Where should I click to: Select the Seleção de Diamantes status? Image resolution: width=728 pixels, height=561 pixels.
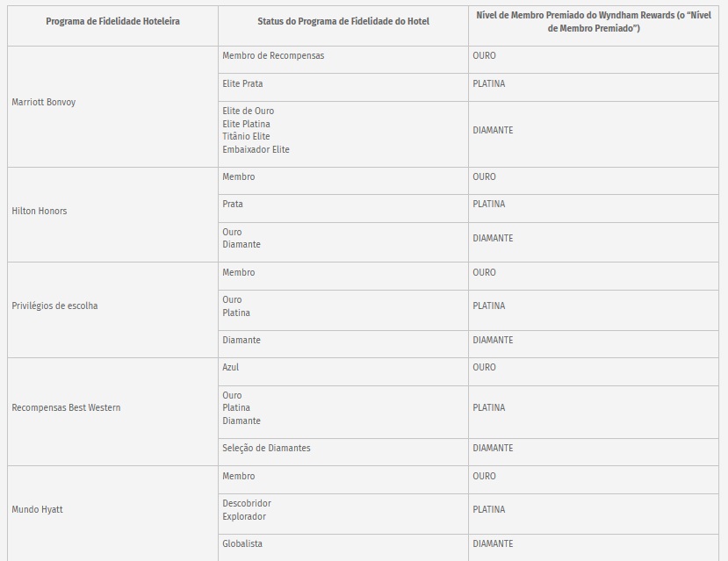coord(266,449)
